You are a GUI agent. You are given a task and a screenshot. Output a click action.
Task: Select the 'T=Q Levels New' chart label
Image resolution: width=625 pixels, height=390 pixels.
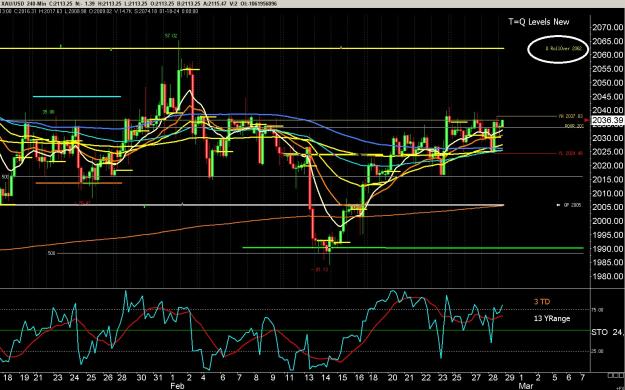tap(539, 22)
